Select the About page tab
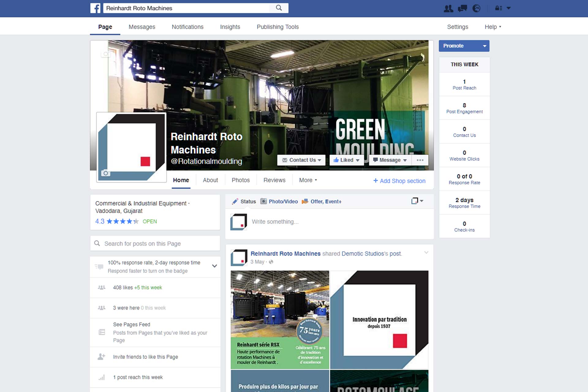 coord(210,180)
